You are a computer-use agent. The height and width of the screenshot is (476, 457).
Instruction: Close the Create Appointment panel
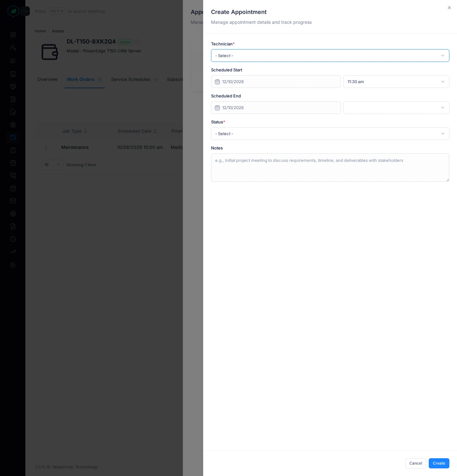click(x=449, y=8)
